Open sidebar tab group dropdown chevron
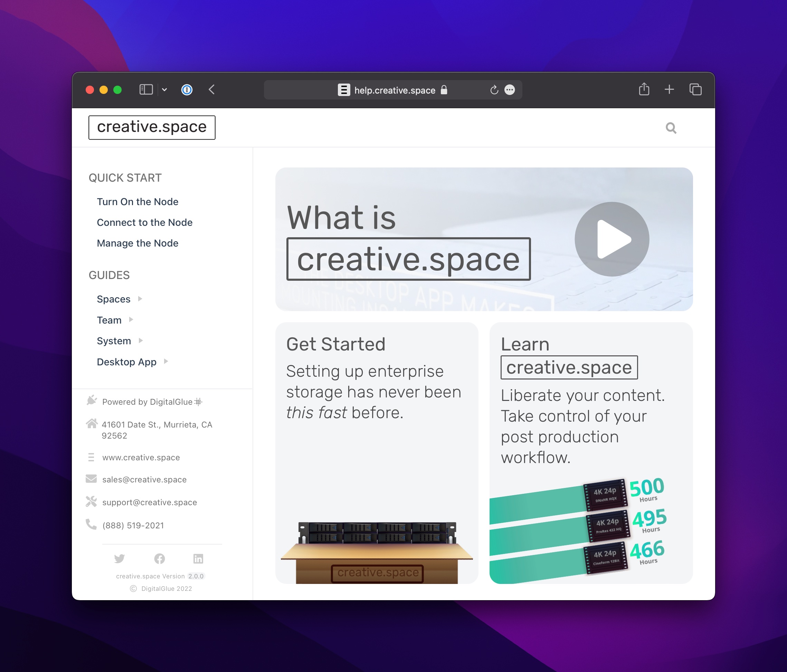Viewport: 787px width, 672px height. click(x=164, y=90)
